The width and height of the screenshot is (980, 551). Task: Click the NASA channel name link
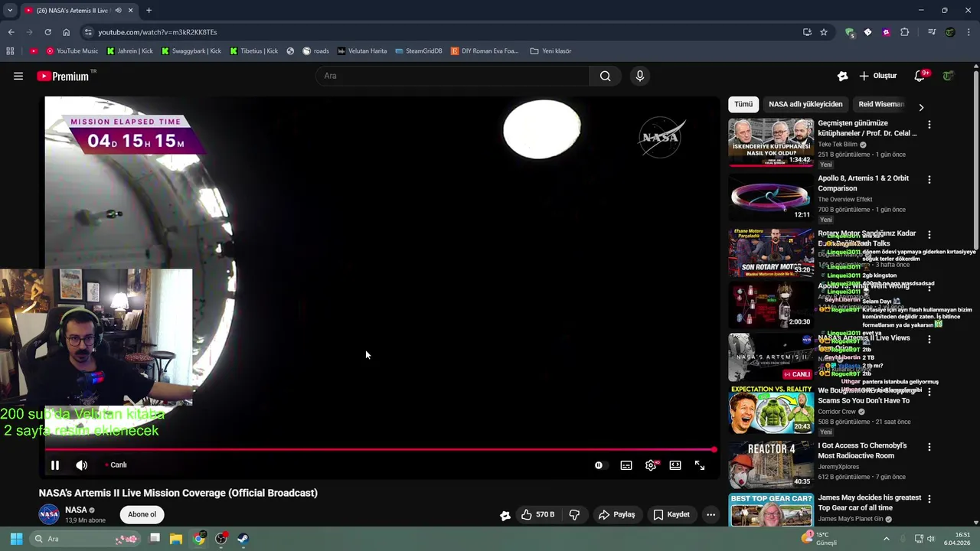click(x=76, y=510)
